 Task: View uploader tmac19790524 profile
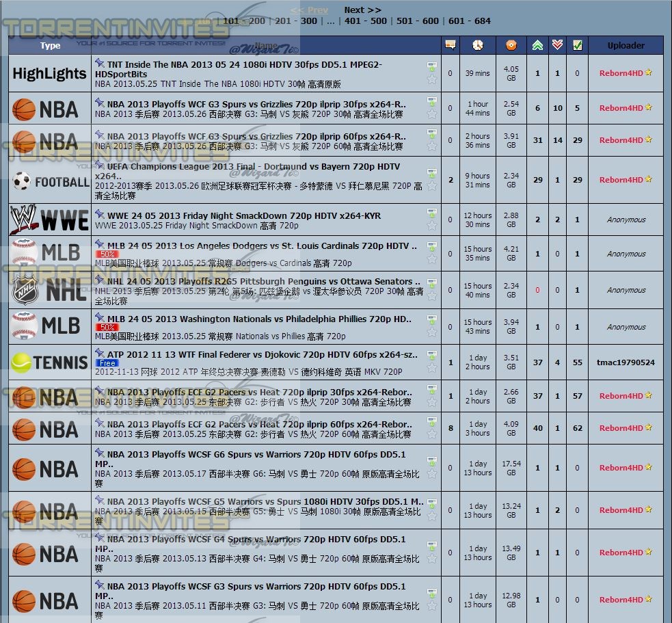pos(626,362)
